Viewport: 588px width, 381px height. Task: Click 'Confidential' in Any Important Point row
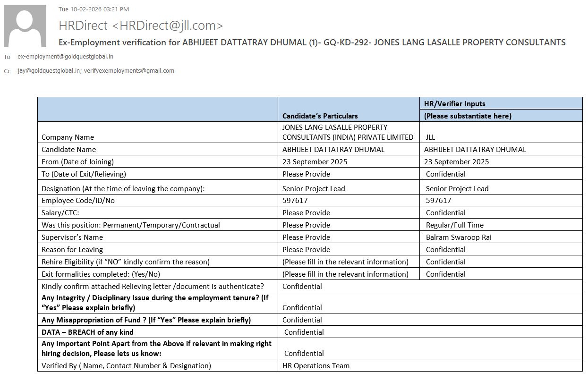(x=304, y=354)
